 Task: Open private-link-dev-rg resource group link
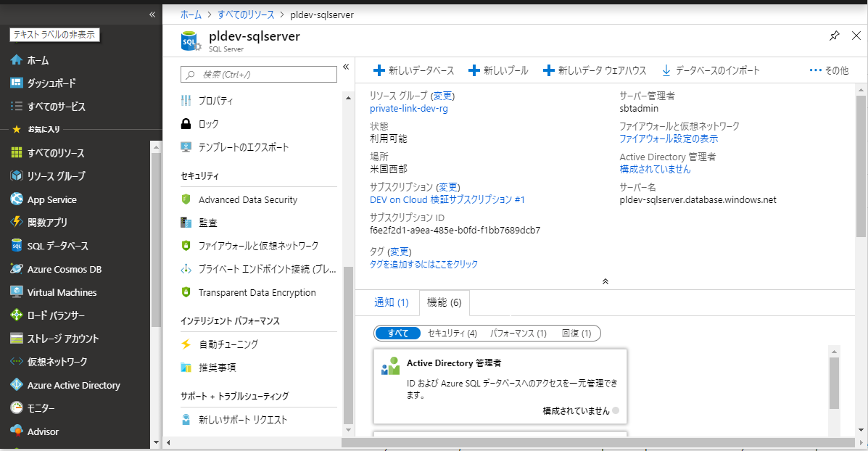pyautogui.click(x=409, y=109)
